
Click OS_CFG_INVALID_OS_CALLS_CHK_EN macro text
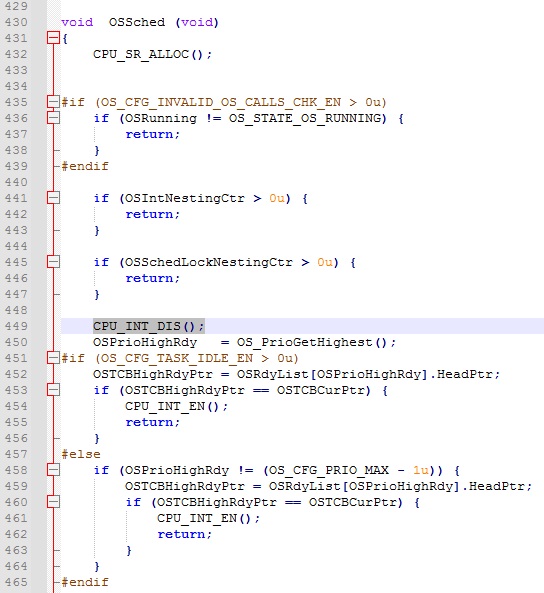point(221,102)
